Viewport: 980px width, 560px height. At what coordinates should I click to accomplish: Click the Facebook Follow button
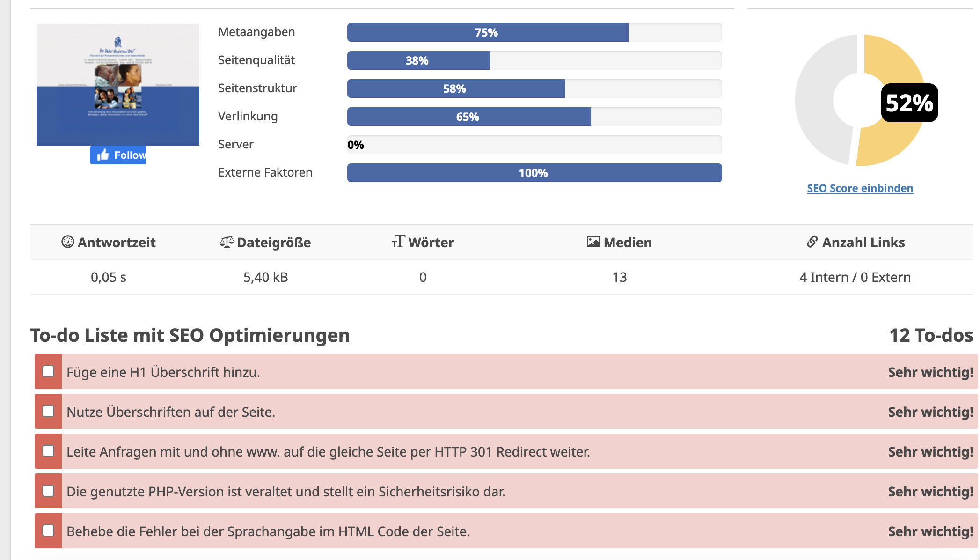118,155
